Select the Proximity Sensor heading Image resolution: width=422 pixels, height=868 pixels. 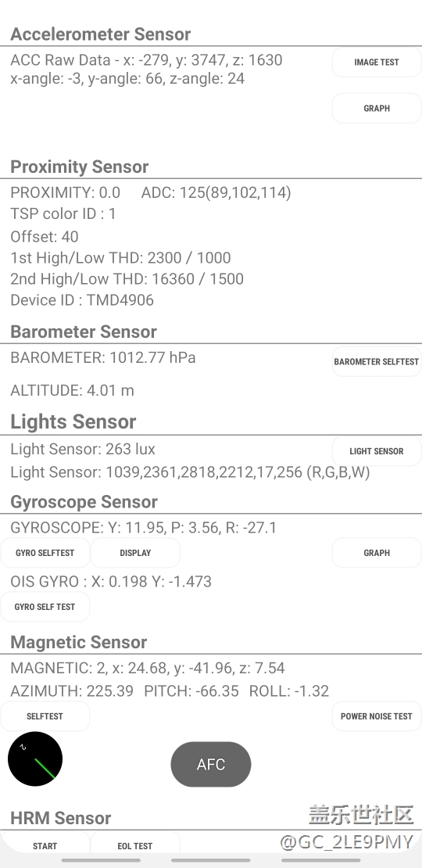pyautogui.click(x=80, y=167)
